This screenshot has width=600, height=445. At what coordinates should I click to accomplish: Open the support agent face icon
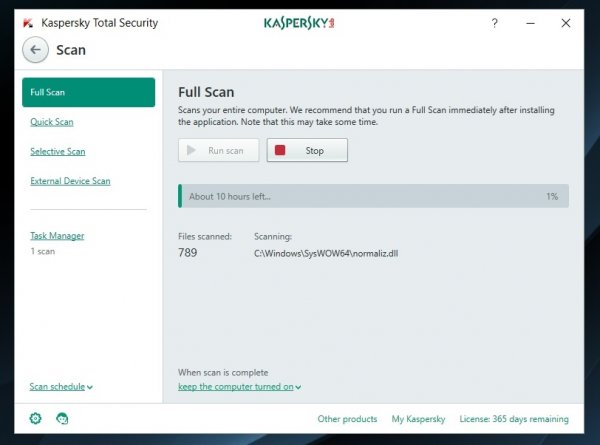click(62, 419)
